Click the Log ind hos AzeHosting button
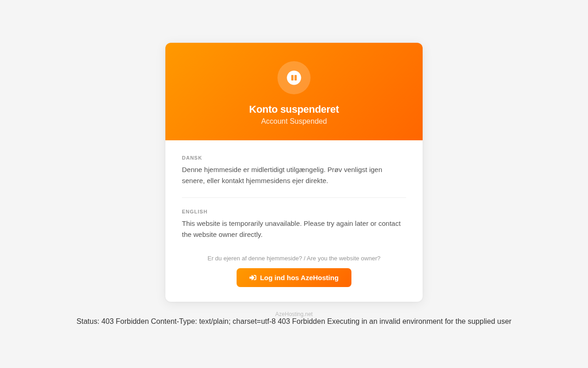Image resolution: width=588 pixels, height=368 pixels. tap(294, 278)
